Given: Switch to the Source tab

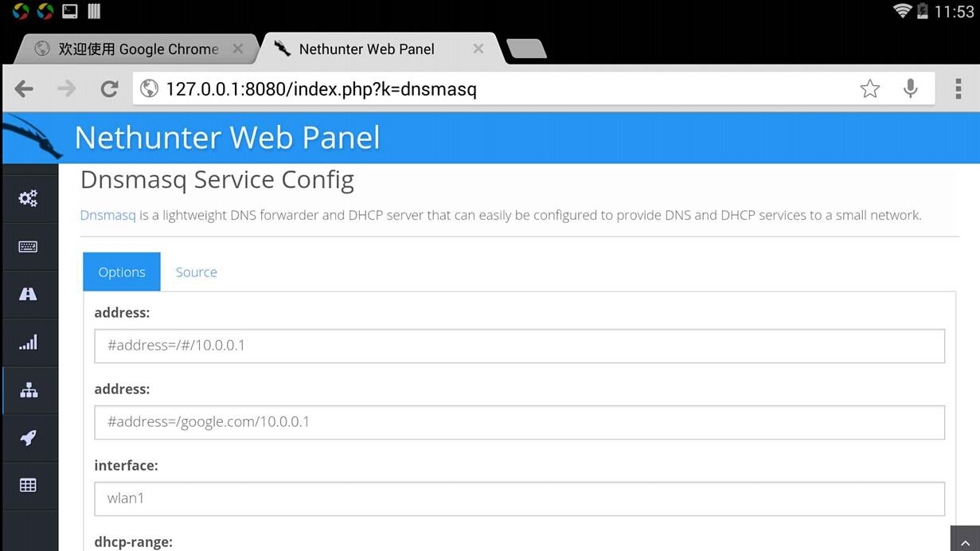Looking at the screenshot, I should click(x=196, y=272).
